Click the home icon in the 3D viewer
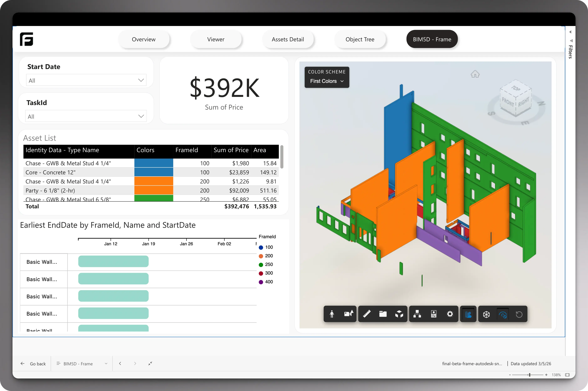This screenshot has height=391, width=588. pos(475,74)
